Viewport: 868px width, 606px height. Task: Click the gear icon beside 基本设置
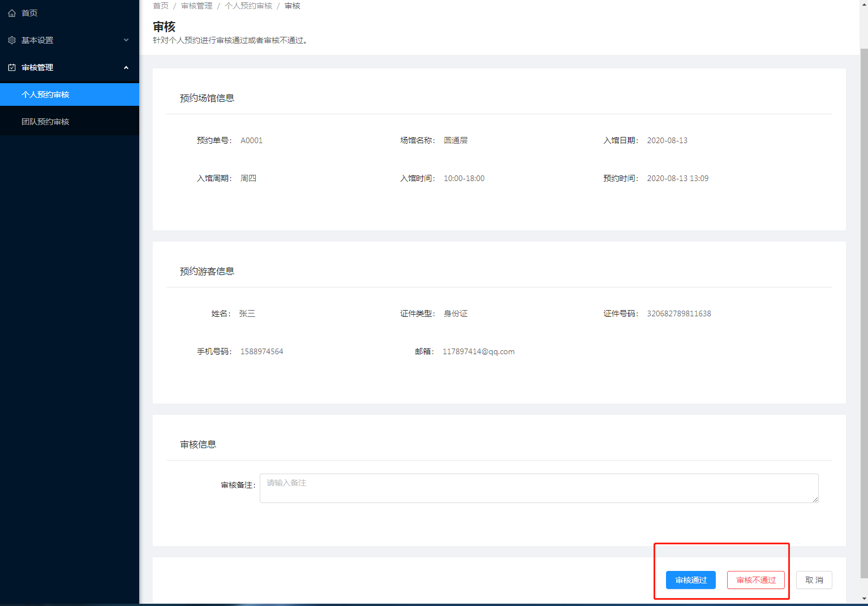(x=12, y=40)
